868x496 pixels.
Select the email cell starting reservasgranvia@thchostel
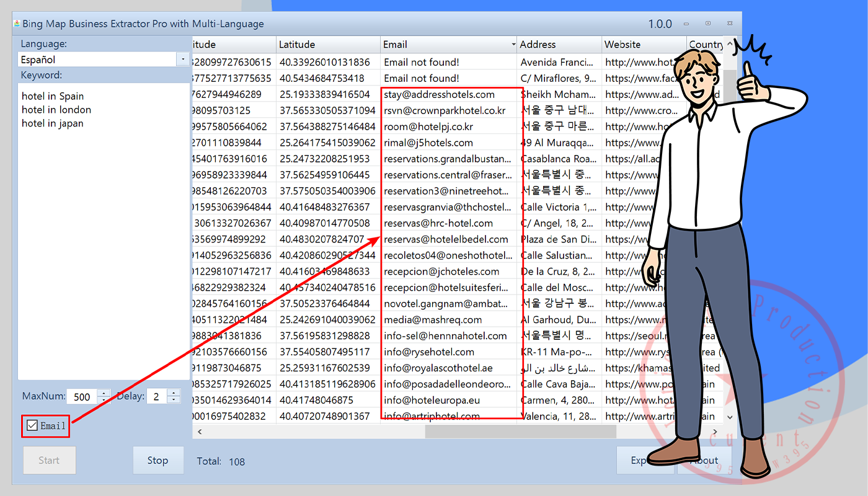pos(449,207)
